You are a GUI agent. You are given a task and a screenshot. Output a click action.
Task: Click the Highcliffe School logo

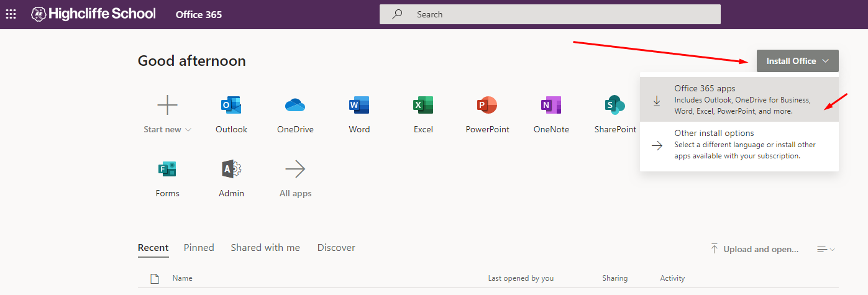[94, 14]
